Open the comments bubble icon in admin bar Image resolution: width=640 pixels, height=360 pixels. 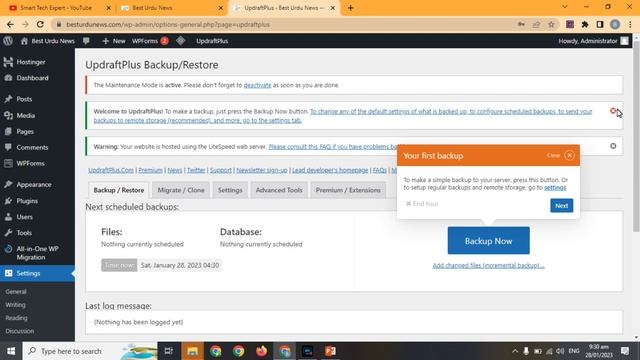point(86,41)
